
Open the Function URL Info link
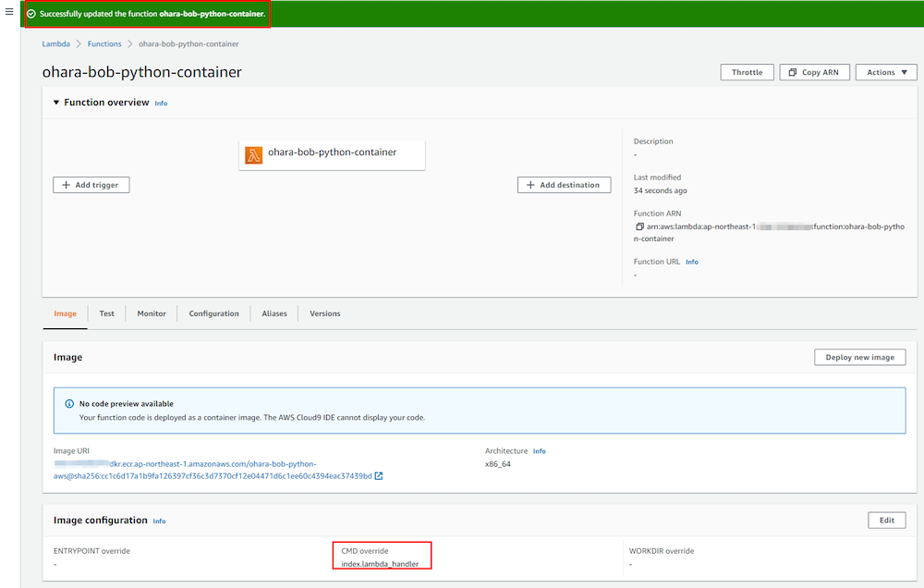coord(691,262)
